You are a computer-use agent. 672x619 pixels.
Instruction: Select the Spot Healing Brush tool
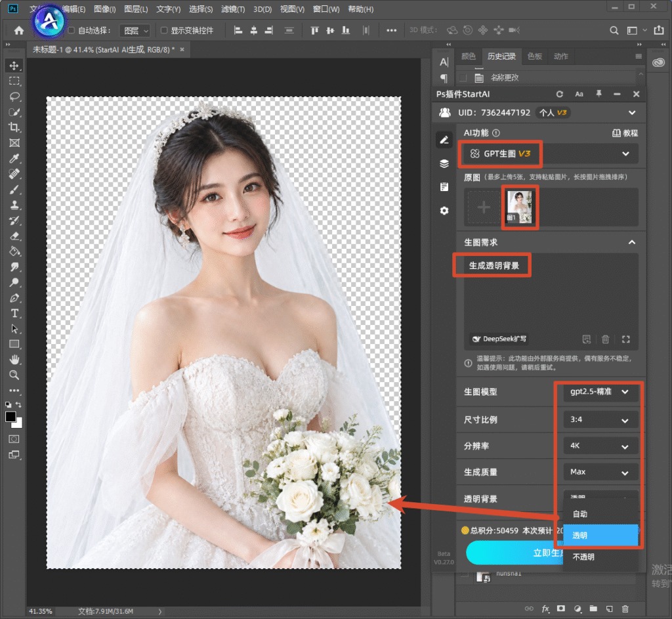tap(14, 174)
